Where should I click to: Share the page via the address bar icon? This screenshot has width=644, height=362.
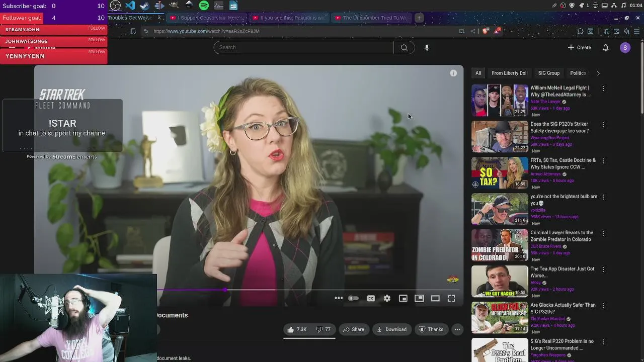coord(473,31)
